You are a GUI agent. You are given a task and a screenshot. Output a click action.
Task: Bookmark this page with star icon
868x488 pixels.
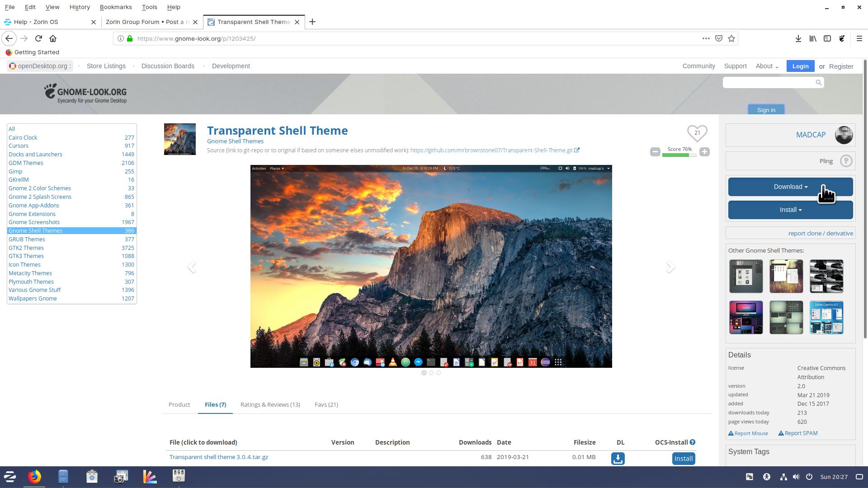731,38
